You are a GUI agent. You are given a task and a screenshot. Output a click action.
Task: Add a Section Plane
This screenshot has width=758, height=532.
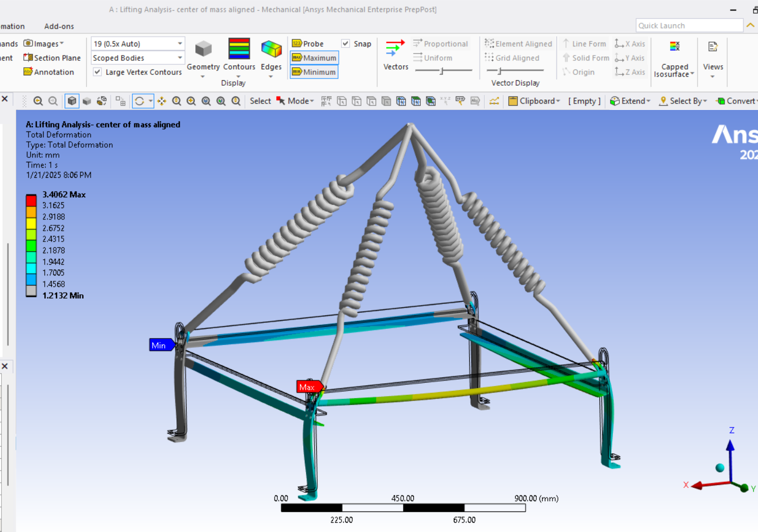tap(52, 58)
